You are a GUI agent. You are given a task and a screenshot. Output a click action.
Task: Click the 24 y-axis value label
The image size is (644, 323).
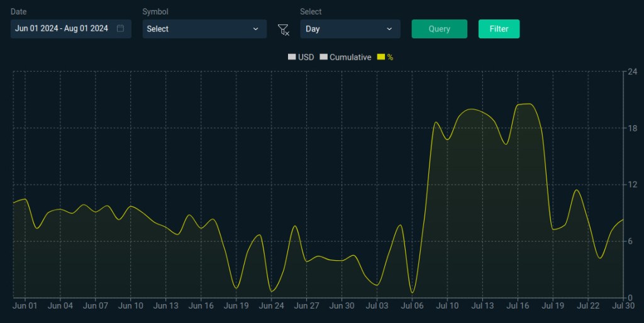tap(632, 72)
